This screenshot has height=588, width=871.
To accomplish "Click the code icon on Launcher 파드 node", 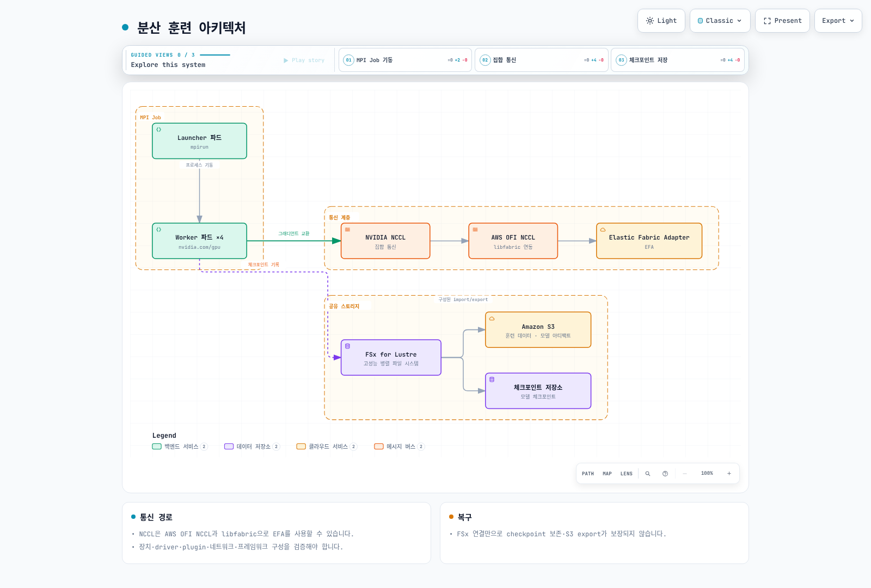I will (159, 130).
